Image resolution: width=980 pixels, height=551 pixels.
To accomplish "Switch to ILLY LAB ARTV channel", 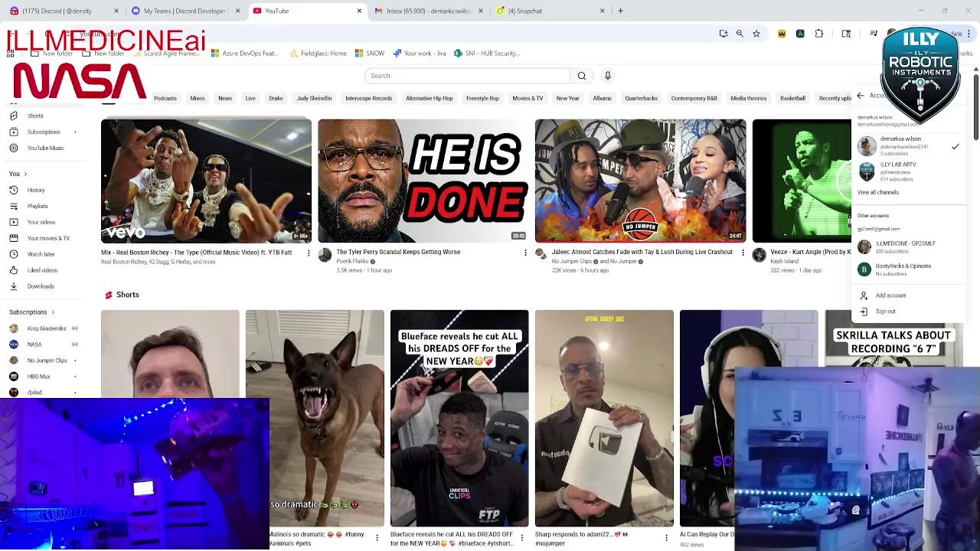I will (908, 171).
